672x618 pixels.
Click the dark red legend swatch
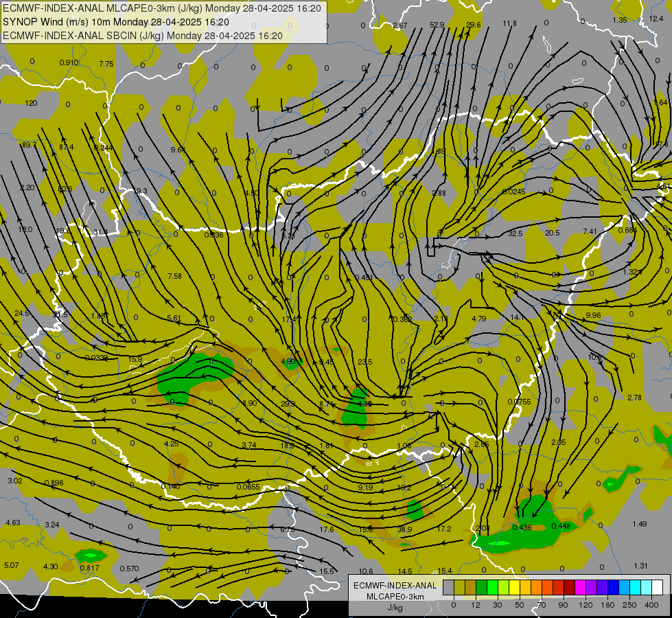pyautogui.click(x=569, y=588)
